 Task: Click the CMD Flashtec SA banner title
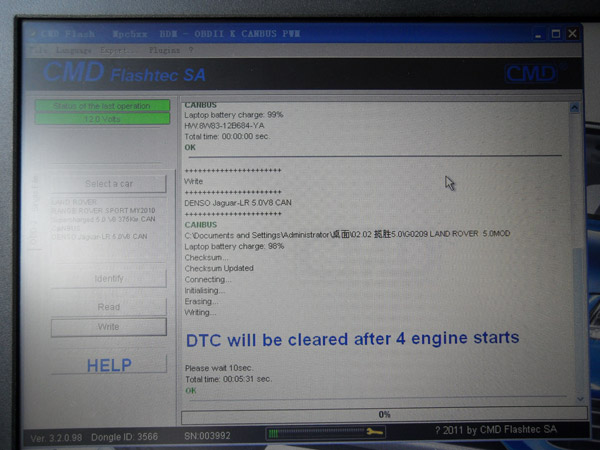click(x=125, y=73)
